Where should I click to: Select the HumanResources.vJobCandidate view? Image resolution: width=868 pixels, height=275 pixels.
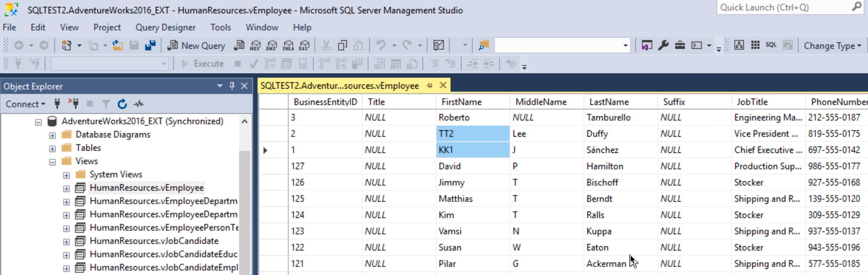(154, 241)
